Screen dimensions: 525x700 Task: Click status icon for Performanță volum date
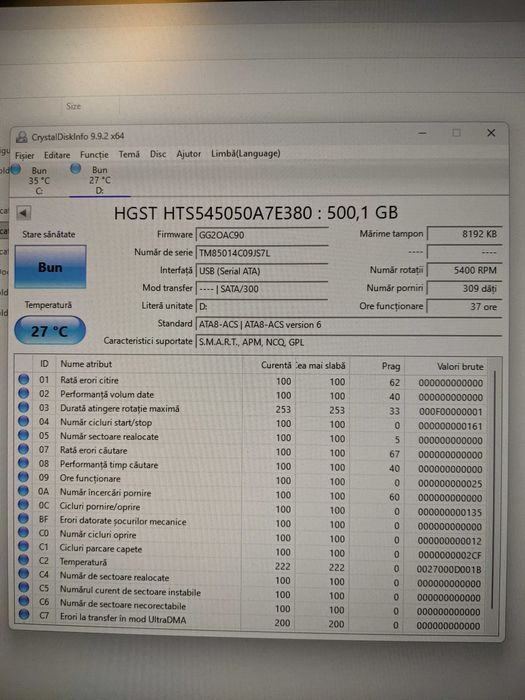pos(24,393)
